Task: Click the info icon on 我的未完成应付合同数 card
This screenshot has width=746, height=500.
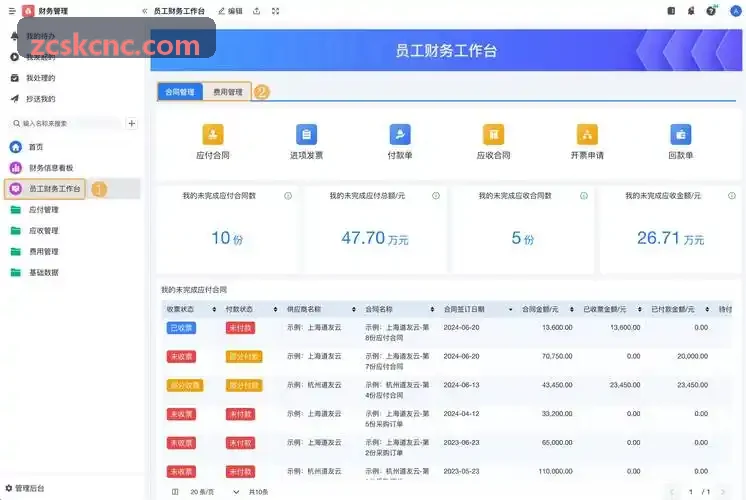Action: pyautogui.click(x=288, y=196)
